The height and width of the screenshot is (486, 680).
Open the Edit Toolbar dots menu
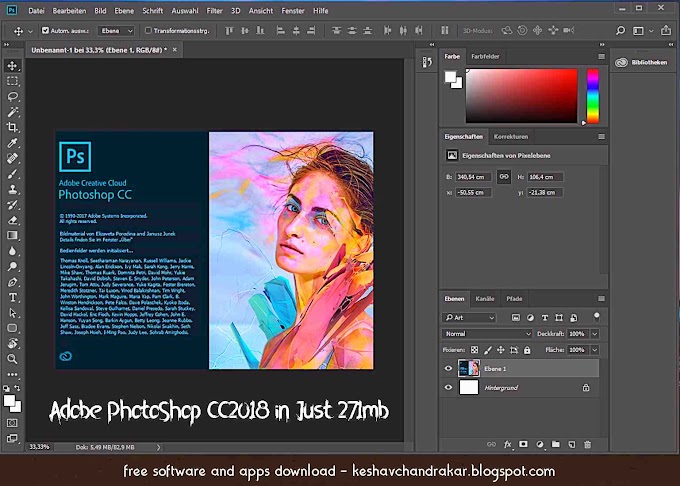12,374
